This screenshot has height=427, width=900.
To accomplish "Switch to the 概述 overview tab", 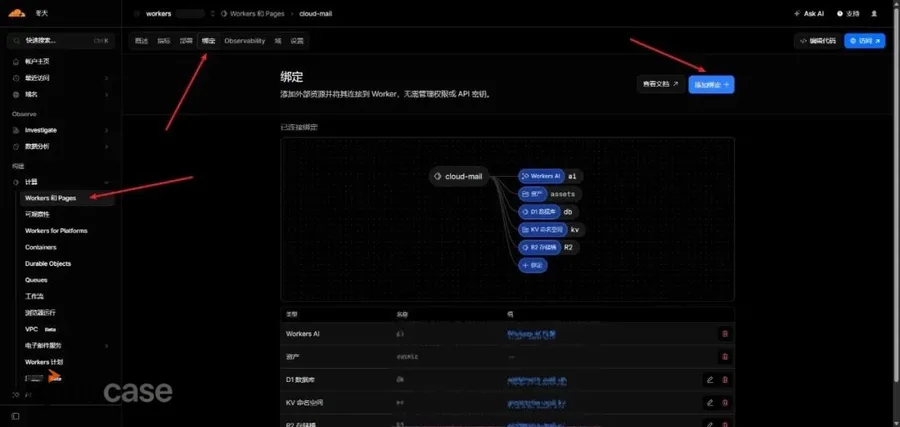I will pos(141,41).
